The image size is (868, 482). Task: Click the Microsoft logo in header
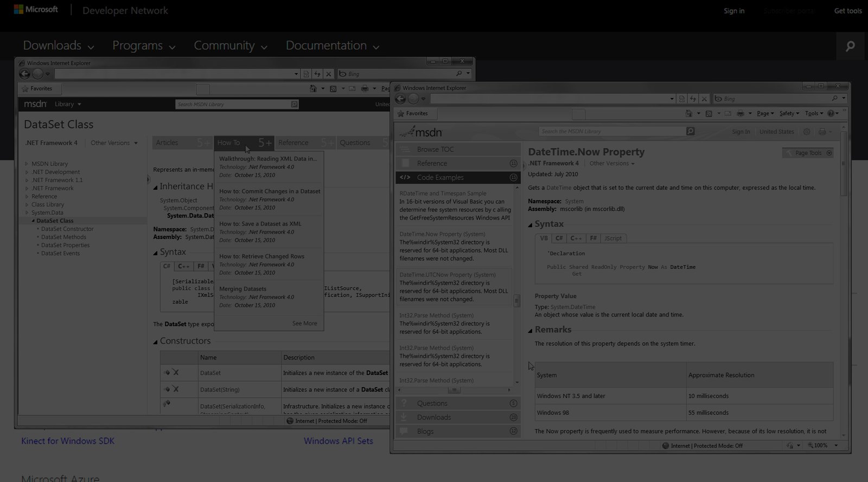(36, 10)
